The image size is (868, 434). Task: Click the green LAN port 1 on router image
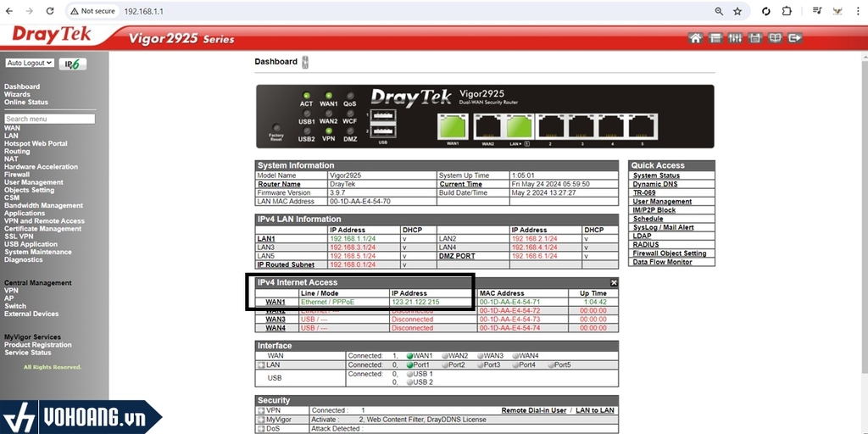[520, 127]
